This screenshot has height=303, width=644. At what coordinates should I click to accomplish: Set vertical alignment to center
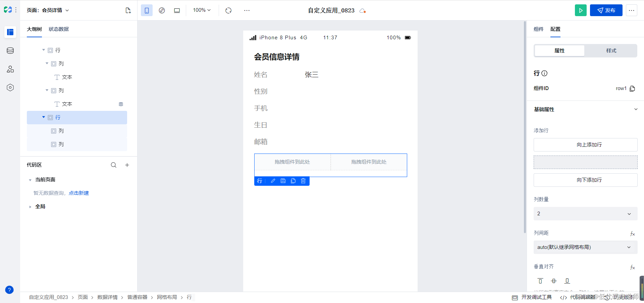554,281
